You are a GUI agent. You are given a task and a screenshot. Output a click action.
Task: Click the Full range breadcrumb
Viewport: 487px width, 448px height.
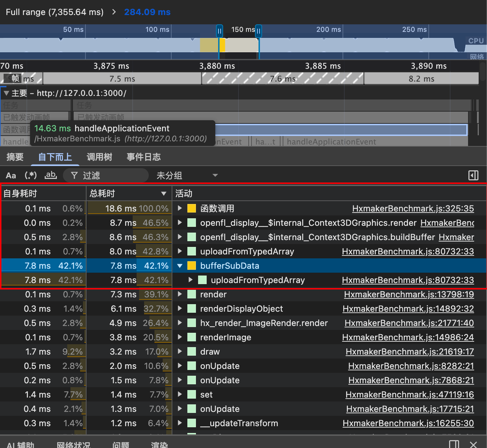pyautogui.click(x=54, y=12)
